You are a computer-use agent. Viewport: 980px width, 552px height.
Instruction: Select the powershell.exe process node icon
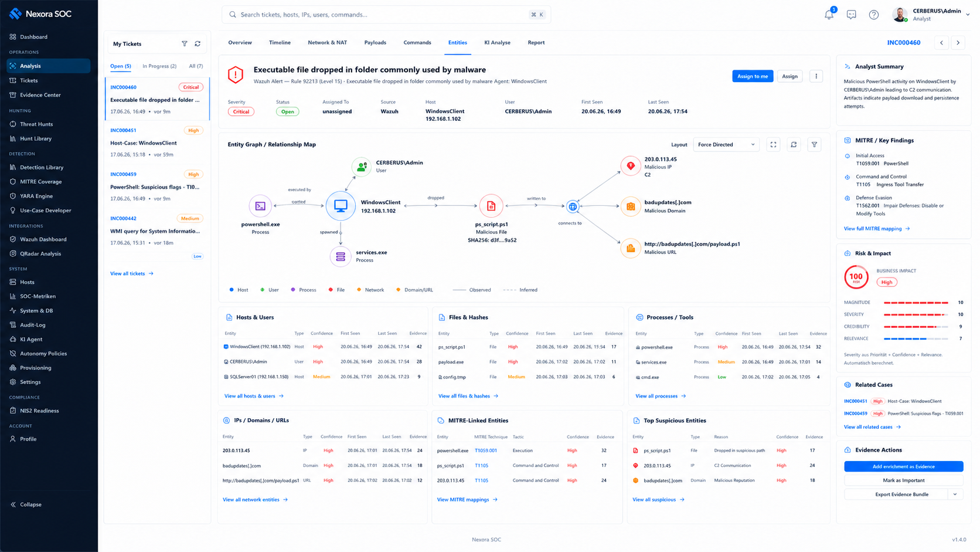(x=260, y=206)
